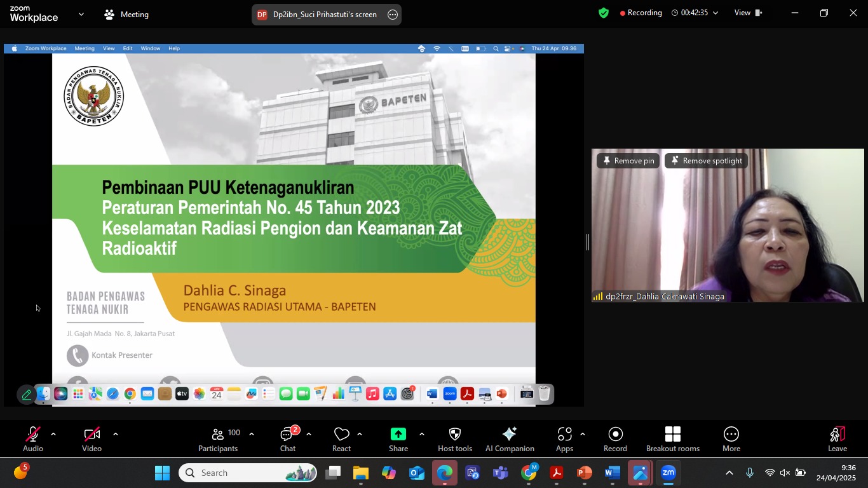
Task: Click the Music app icon in shared dock
Action: (372, 394)
